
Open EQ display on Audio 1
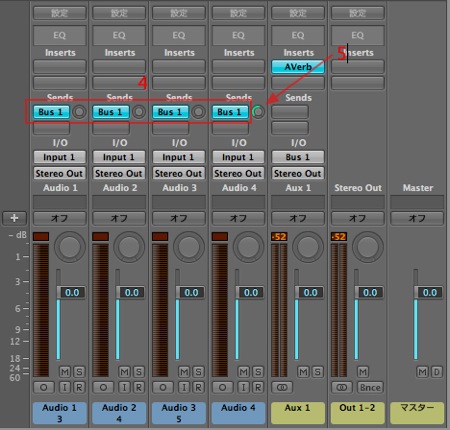click(x=60, y=35)
